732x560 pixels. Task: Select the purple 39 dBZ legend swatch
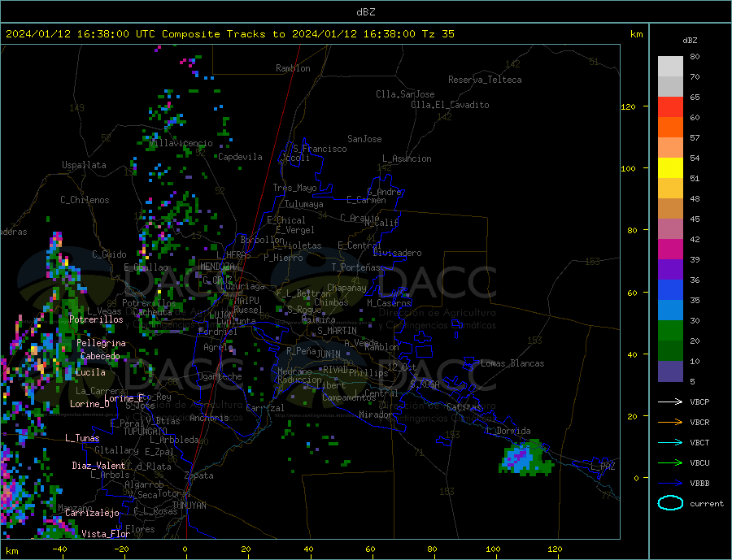point(670,270)
